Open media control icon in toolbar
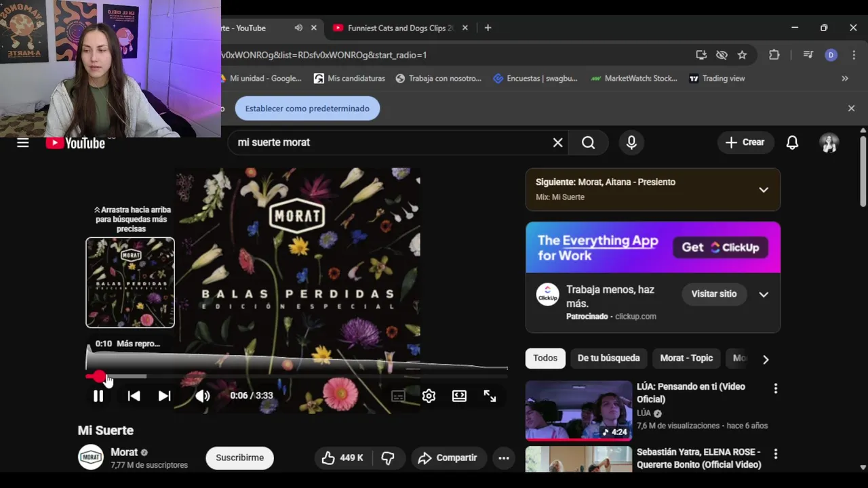The image size is (868, 488). [x=808, y=55]
